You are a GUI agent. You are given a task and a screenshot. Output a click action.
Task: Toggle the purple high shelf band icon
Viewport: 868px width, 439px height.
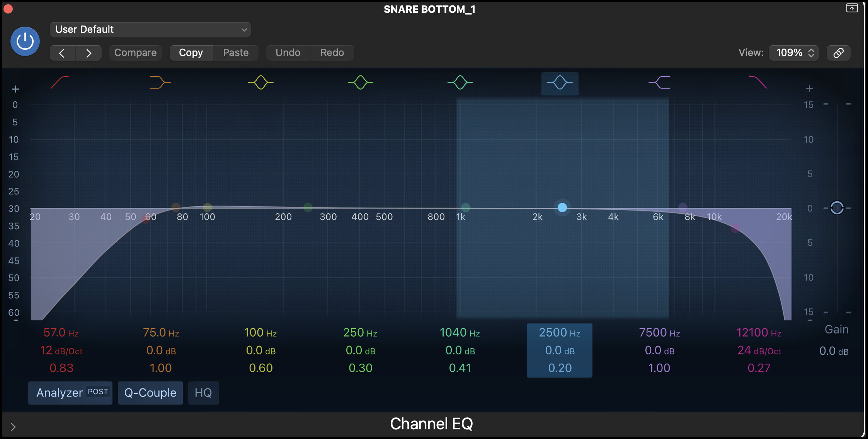(659, 82)
